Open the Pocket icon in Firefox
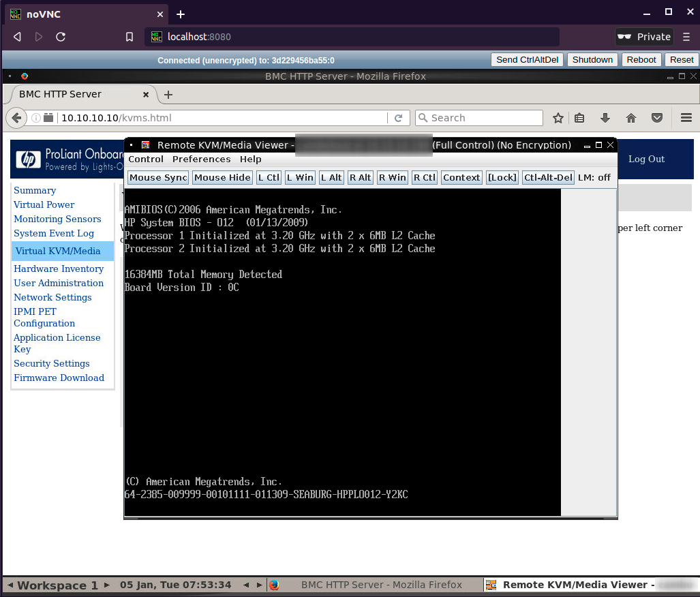The height and width of the screenshot is (597, 700). 656,118
